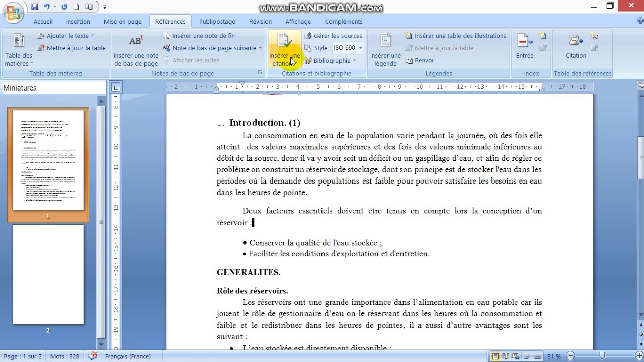This screenshot has width=644, height=362.
Task: Select page 1 thumbnail
Action: click(x=48, y=160)
